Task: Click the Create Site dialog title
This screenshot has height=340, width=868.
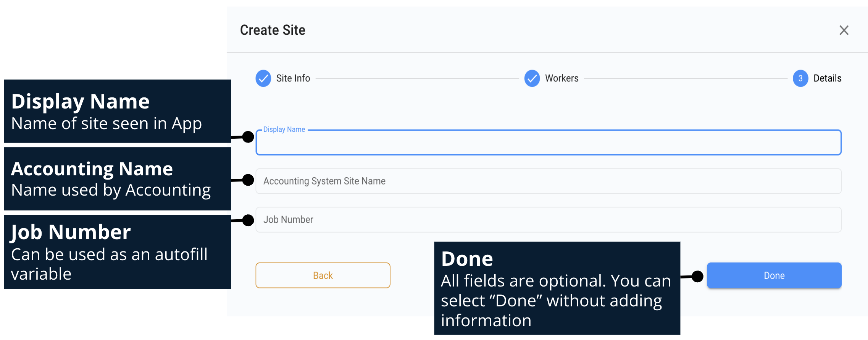Action: (273, 30)
